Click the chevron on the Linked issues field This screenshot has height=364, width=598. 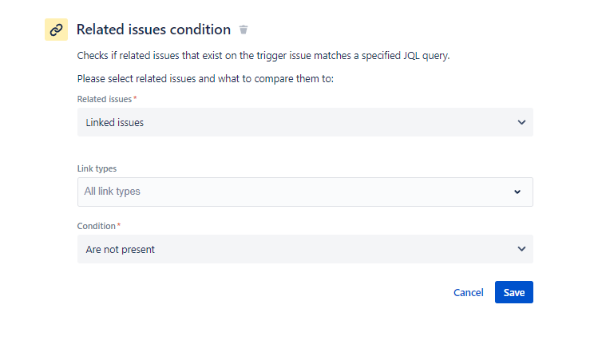click(521, 122)
